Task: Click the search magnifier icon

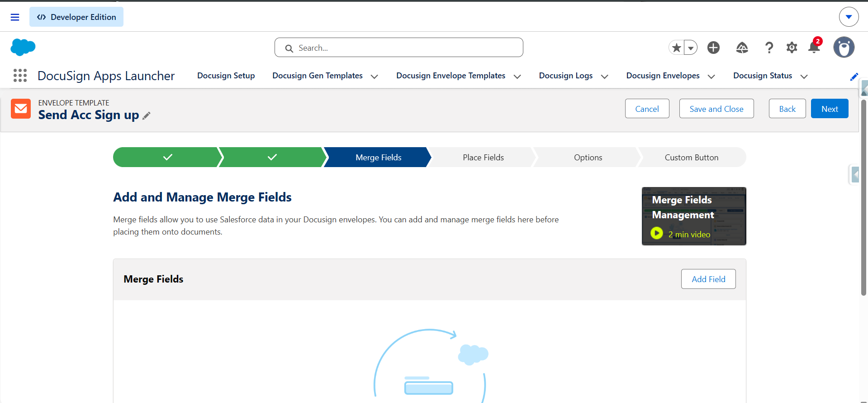Action: (x=289, y=48)
